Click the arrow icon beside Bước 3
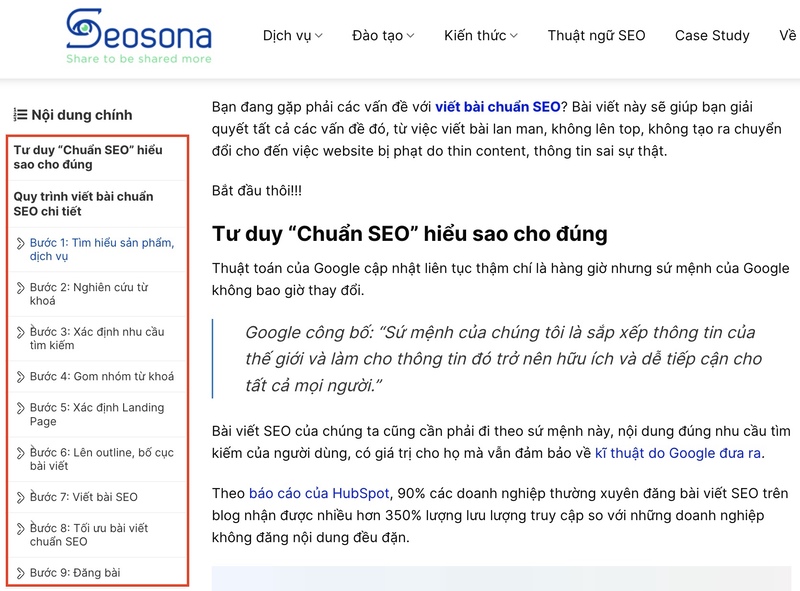Image resolution: width=800 pixels, height=591 pixels. [20, 332]
